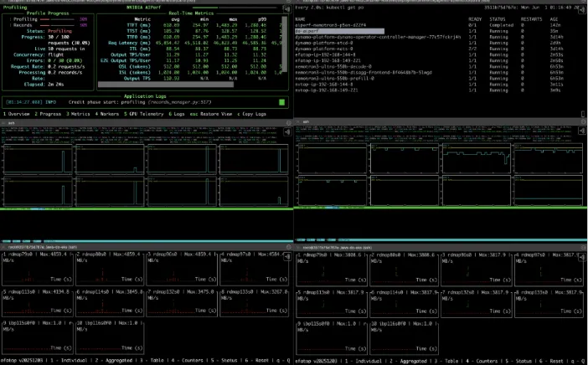The height and width of the screenshot is (365, 588).
Task: Click ibp116s0f0 chart in right efatop
Action: (x=404, y=337)
